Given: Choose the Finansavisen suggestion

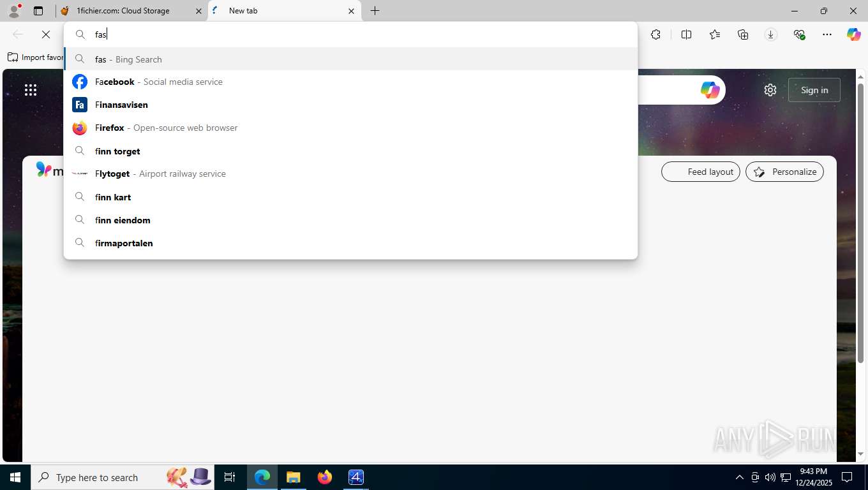Looking at the screenshot, I should click(351, 105).
